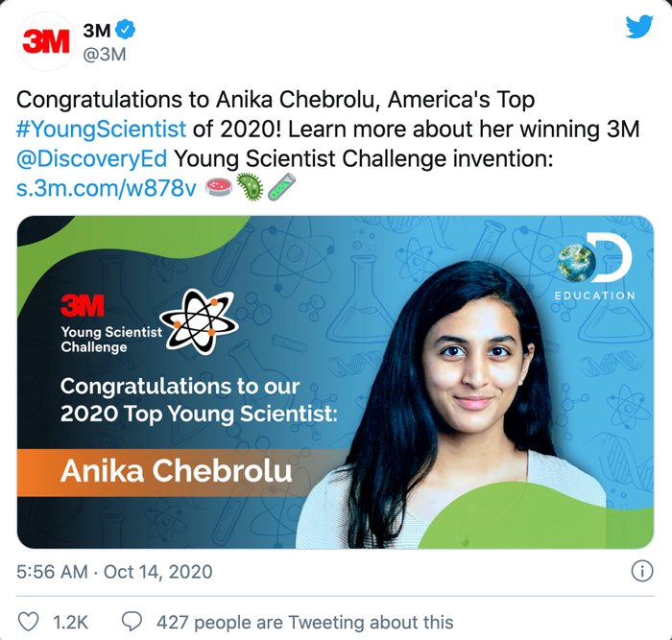Open the tweet info circle icon
This screenshot has height=640, width=672.
coord(641,572)
